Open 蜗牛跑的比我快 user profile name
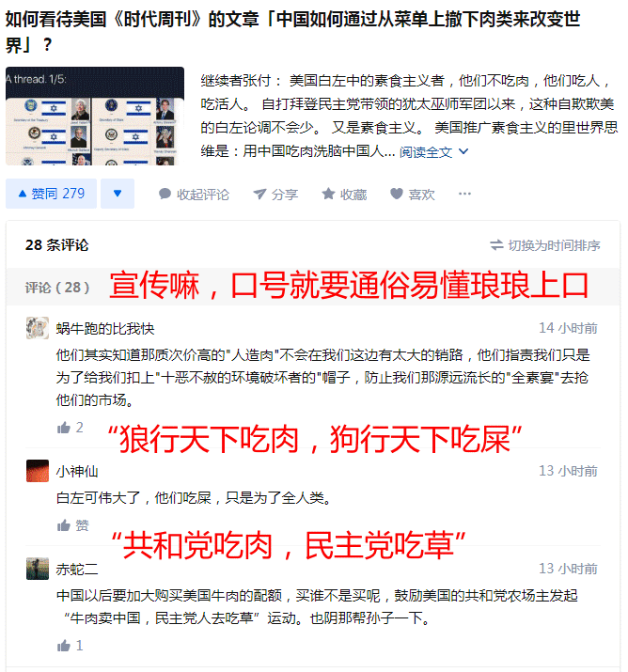 click(105, 329)
